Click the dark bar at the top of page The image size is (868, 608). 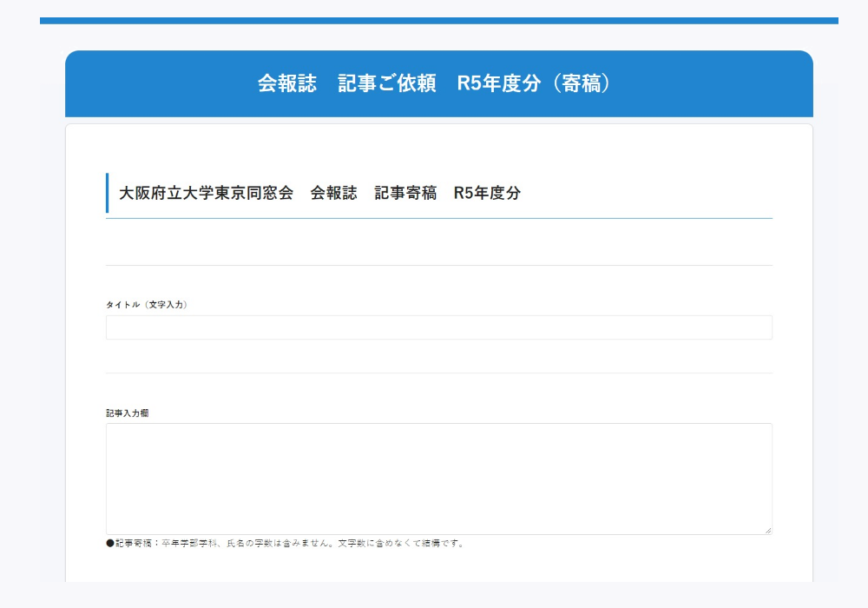pos(434,16)
